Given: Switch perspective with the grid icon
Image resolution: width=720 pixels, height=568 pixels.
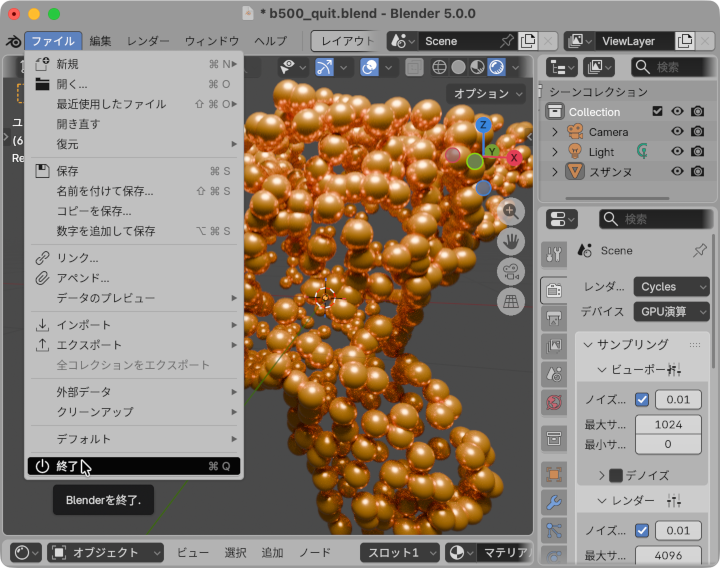Looking at the screenshot, I should pyautogui.click(x=512, y=301).
